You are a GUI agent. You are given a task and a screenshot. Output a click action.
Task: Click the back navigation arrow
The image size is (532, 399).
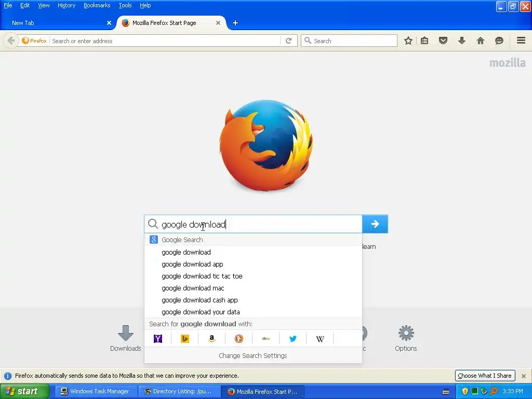click(x=11, y=41)
